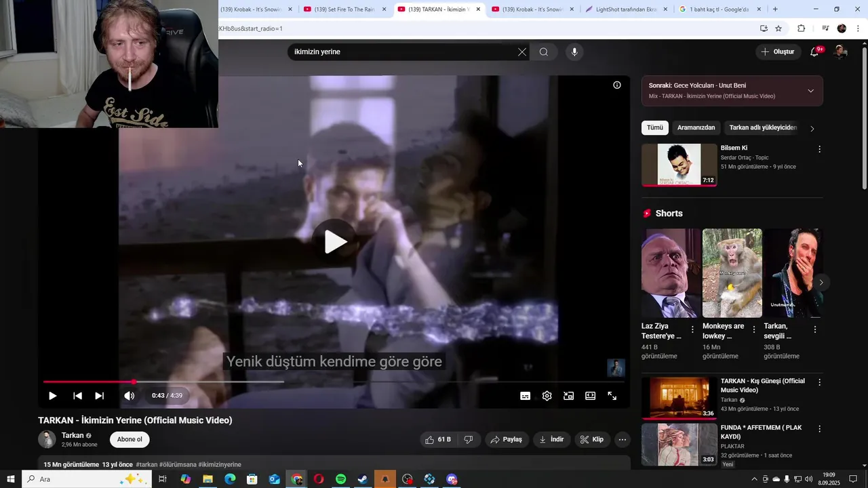Open the YouTube account avatar menu
Viewport: 868px width, 488px height.
tap(840, 52)
